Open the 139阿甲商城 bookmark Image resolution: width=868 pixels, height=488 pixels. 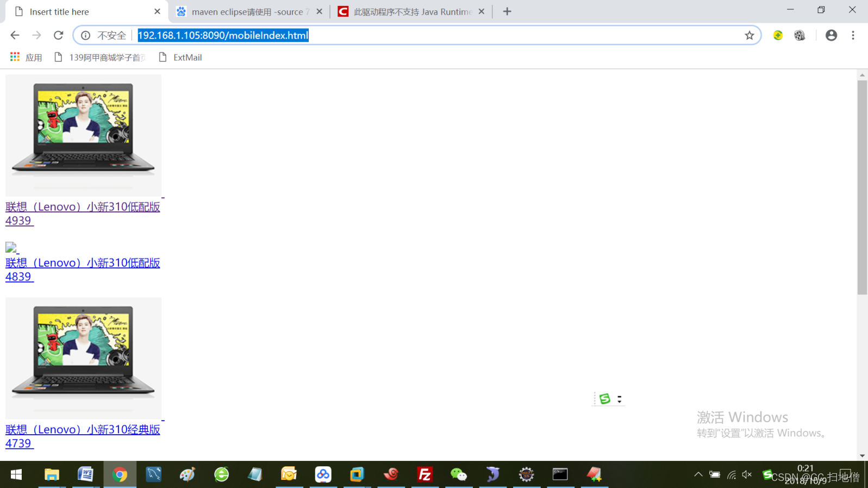click(100, 57)
